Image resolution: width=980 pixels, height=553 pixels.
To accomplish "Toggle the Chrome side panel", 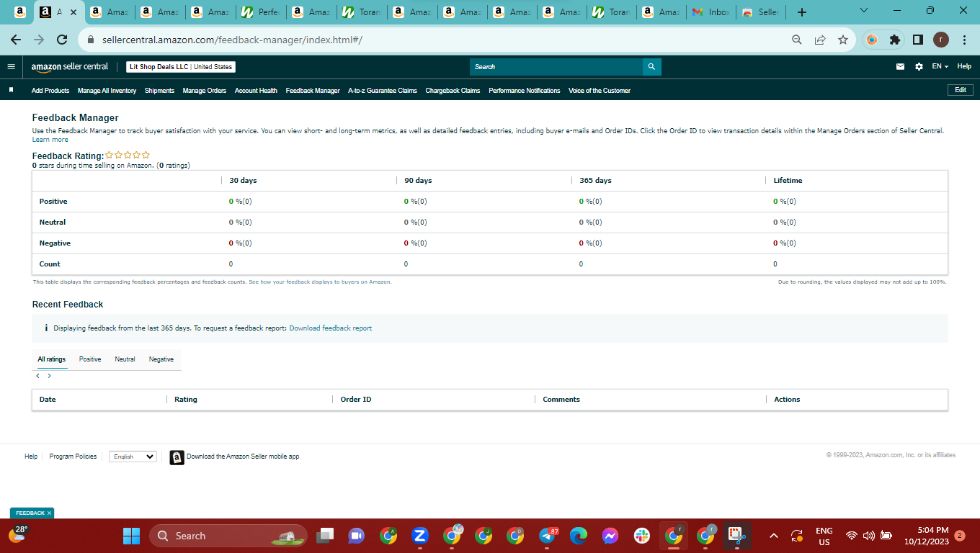I will tap(918, 40).
